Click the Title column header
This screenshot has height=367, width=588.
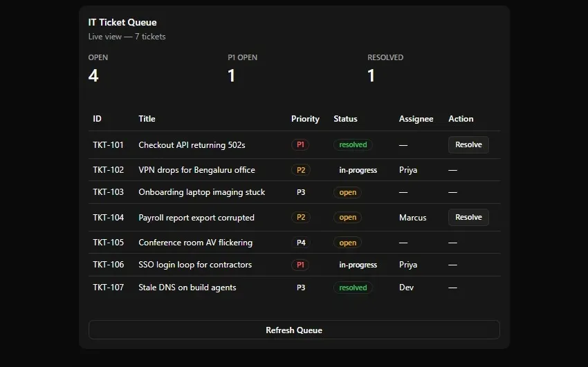(x=147, y=119)
